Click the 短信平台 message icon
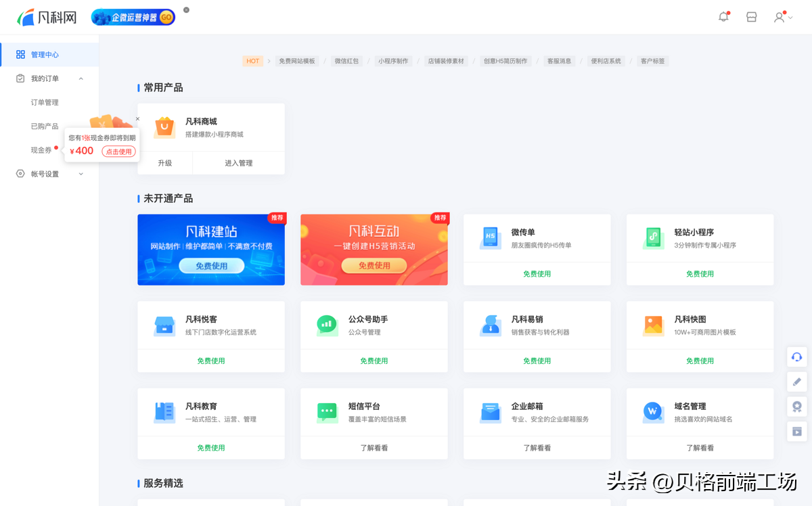The image size is (812, 506). pos(327,412)
